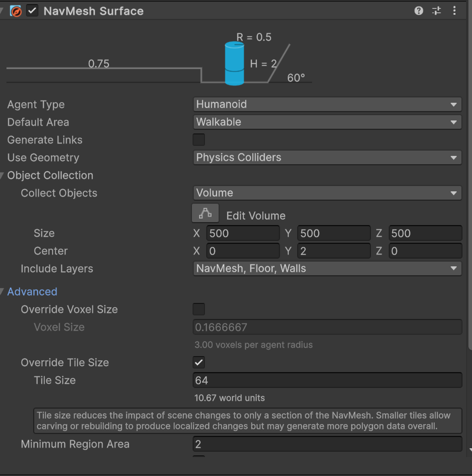
Task: Uncheck Override Tile Size
Action: pyautogui.click(x=198, y=362)
